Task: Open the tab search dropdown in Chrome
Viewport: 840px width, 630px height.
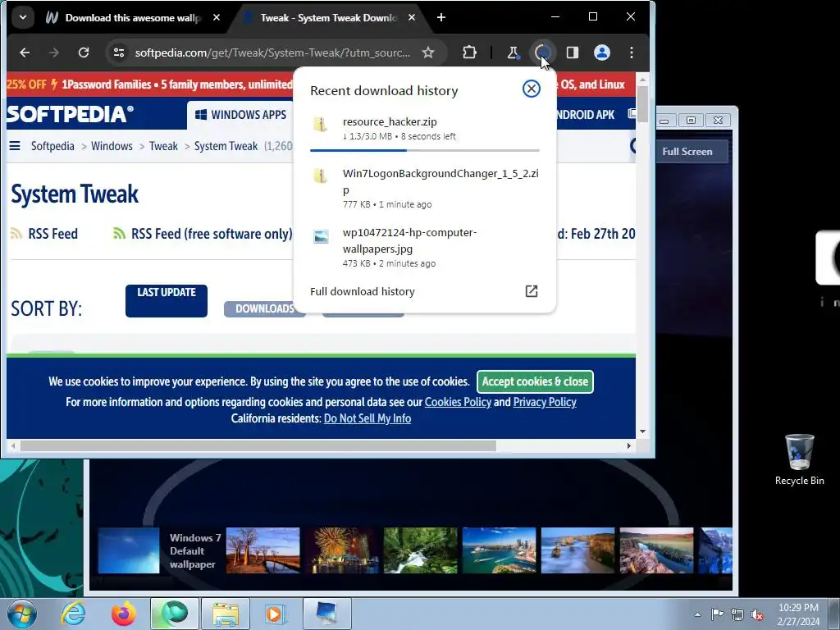Action: [x=23, y=17]
